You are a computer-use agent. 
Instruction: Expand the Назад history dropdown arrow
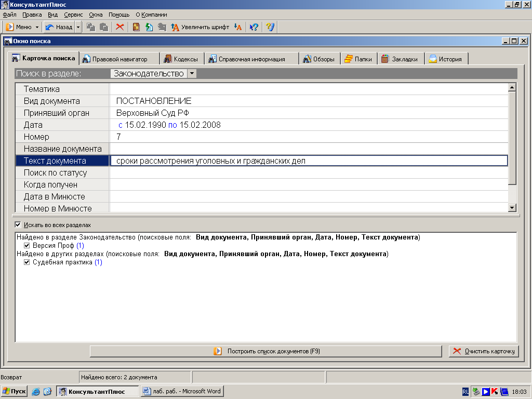(x=78, y=27)
